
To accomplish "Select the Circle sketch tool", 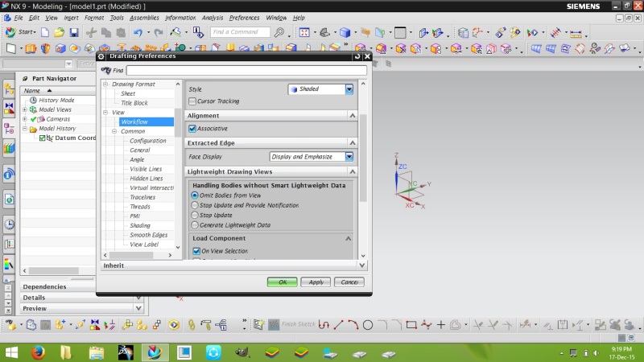I will [x=368, y=325].
